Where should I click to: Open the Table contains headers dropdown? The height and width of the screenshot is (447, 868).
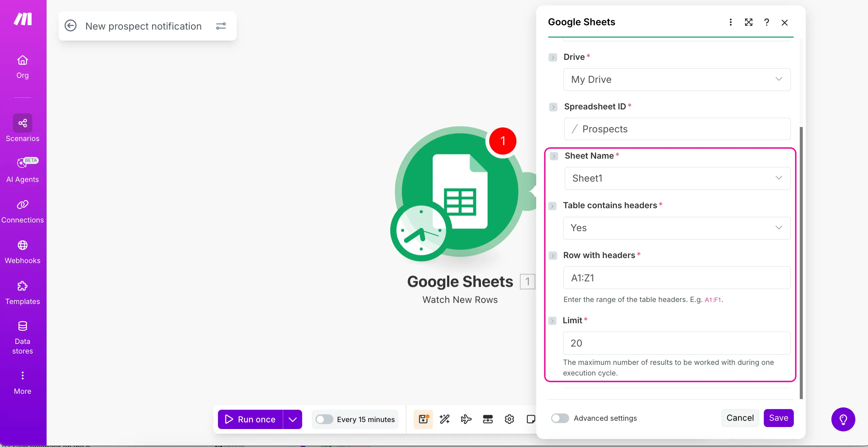pyautogui.click(x=677, y=228)
